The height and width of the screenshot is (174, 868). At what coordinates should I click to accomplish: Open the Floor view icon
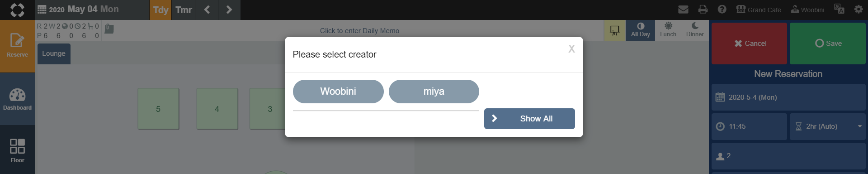coord(17,150)
